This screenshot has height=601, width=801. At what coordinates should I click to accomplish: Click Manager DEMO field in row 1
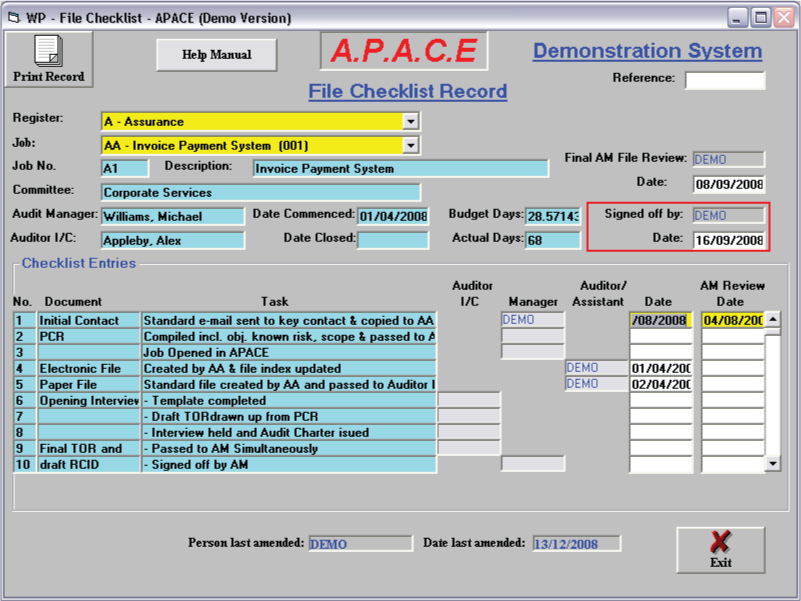(x=533, y=320)
